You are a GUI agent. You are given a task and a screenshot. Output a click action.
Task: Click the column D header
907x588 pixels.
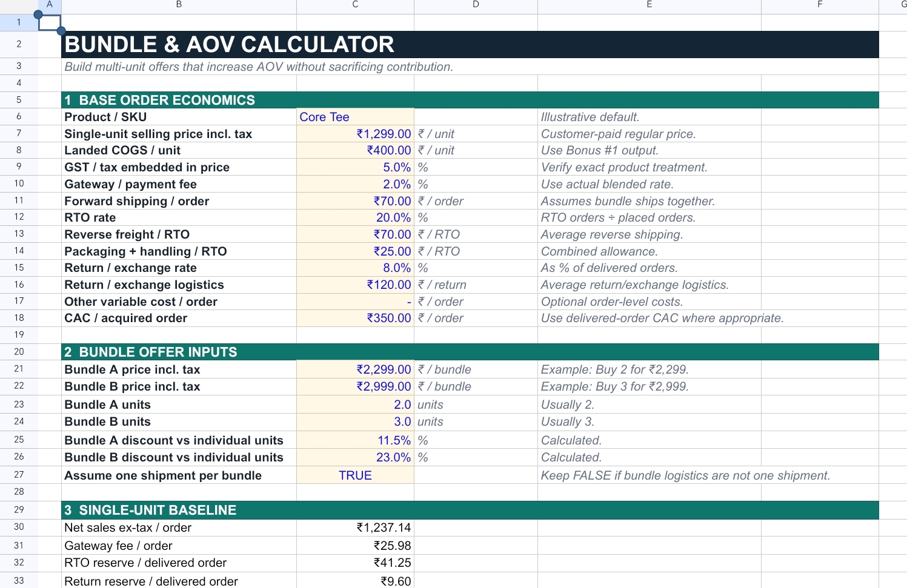(476, 5)
